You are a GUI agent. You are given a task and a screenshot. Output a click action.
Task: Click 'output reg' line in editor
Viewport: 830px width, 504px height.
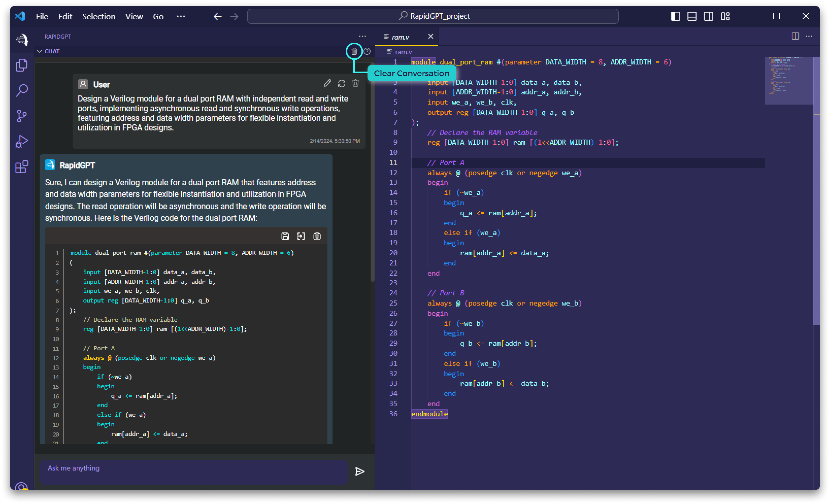[501, 112]
